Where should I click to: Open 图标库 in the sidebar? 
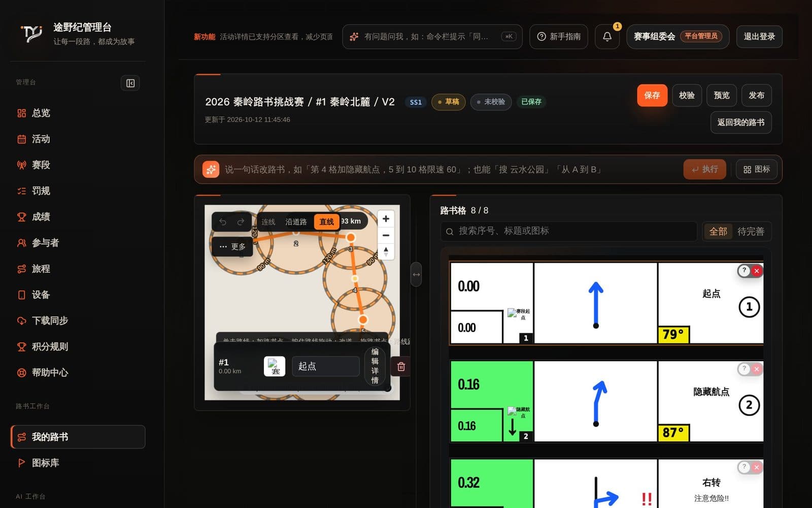(78, 463)
